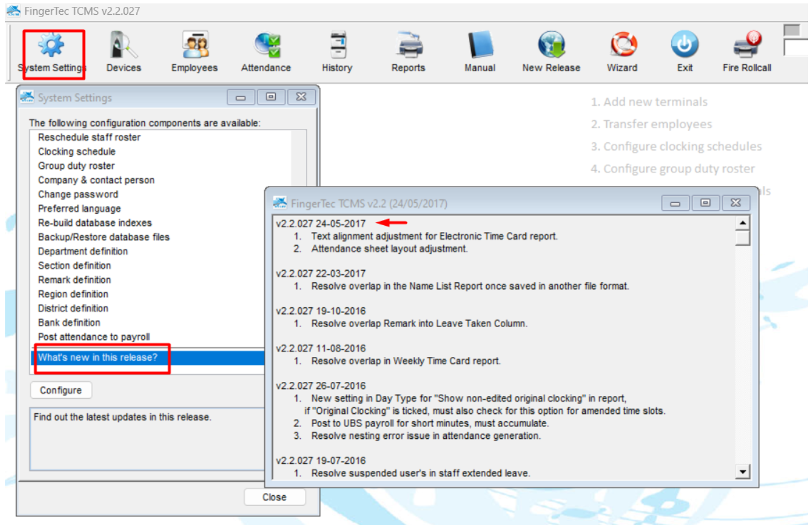Viewport: 812px width, 525px height.
Task: Click 'Post to UBS payroll' note line
Action: (x=430, y=424)
